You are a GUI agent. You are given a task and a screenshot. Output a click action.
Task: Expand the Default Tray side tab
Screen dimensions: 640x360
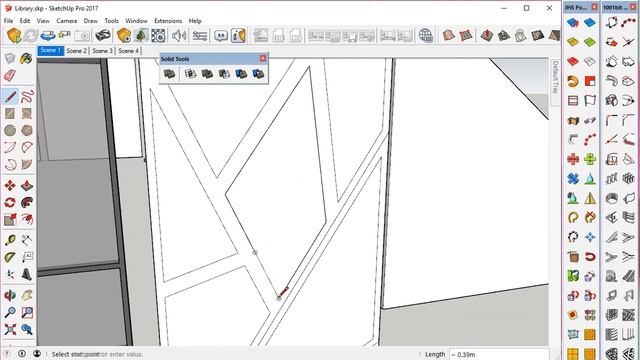[555, 77]
